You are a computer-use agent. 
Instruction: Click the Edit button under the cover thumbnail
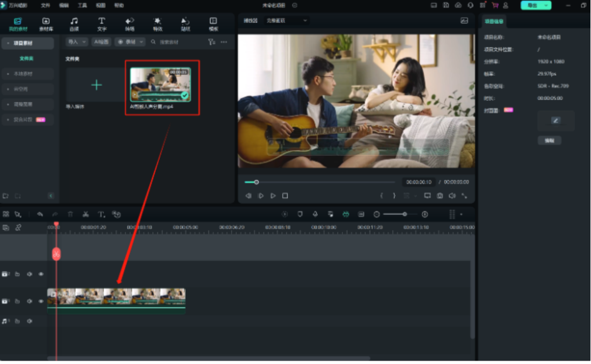tap(549, 141)
